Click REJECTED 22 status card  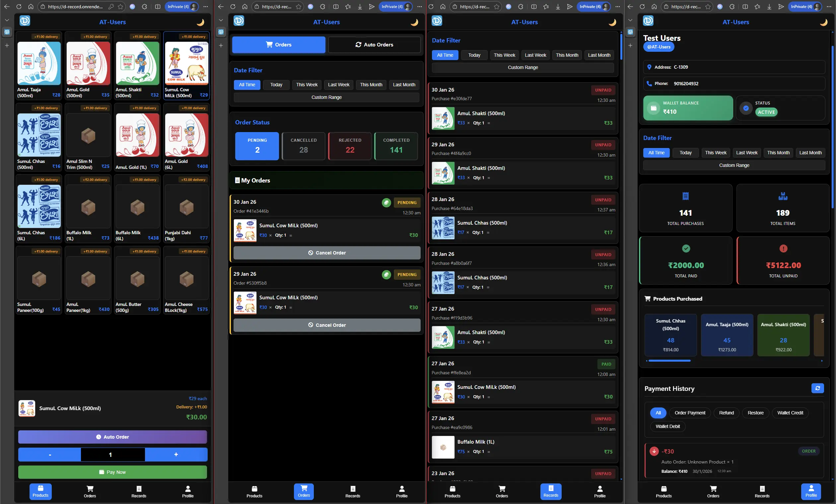[x=350, y=146]
